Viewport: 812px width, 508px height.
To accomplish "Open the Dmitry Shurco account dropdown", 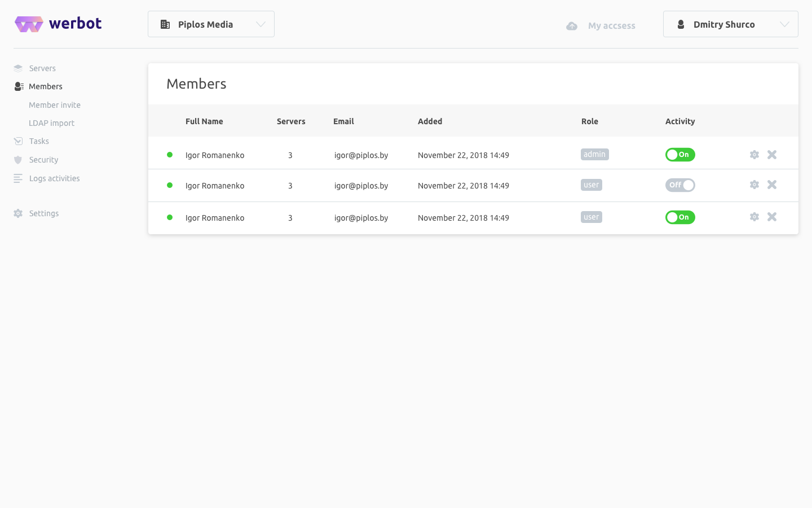I will 731,24.
